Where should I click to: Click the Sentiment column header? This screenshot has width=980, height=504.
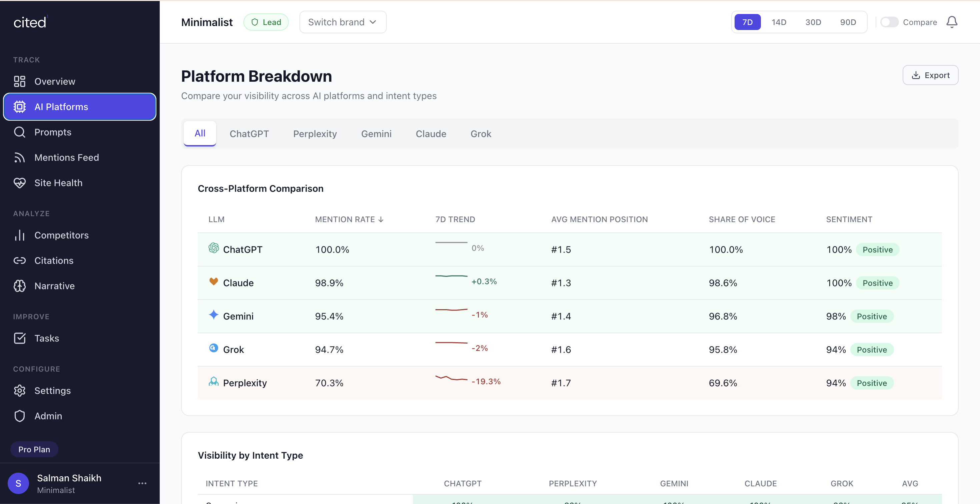point(849,219)
